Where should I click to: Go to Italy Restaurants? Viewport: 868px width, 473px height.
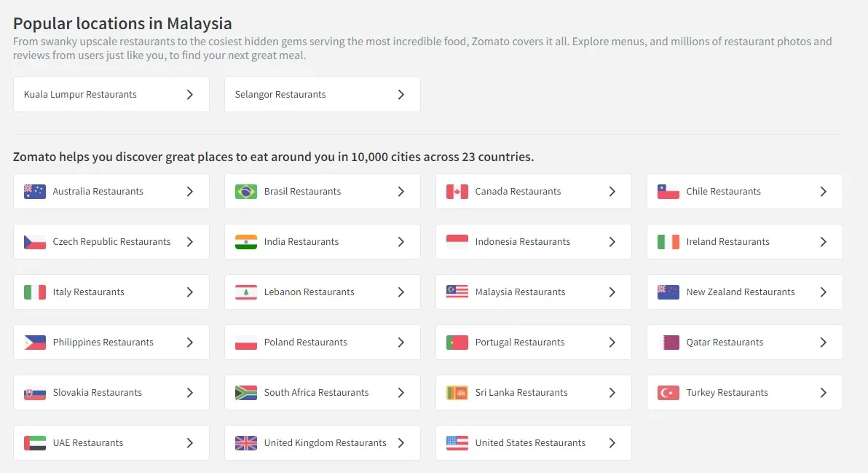111,292
